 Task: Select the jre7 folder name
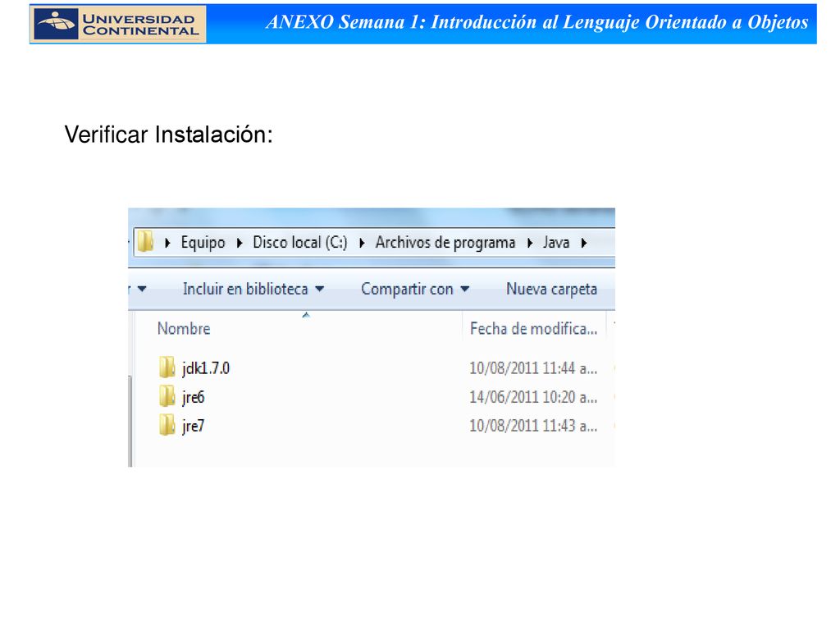(193, 426)
